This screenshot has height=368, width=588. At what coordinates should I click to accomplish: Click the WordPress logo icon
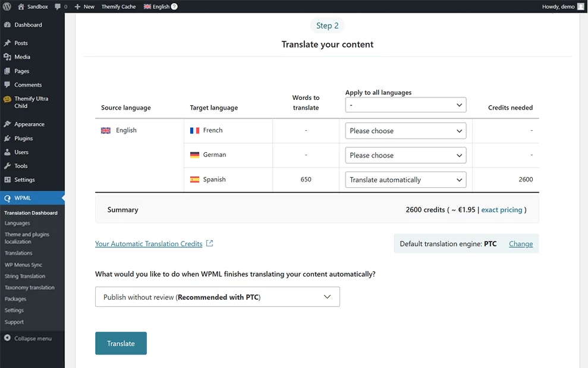click(7, 7)
